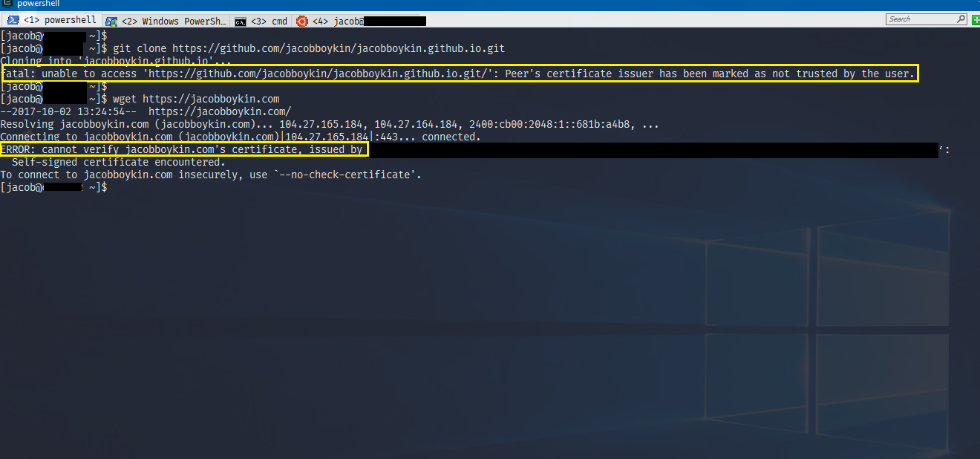The image size is (980, 459).
Task: Open the <4> jacob@ Ubuntu tab
Action: [x=360, y=21]
